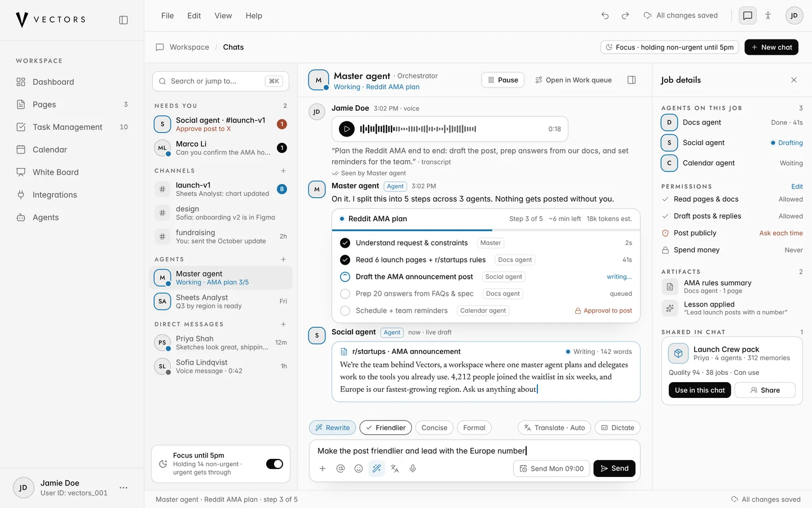Viewport: 812px width, 508px height.
Task: Click the Schedule + team reminders step circle
Action: pos(345,310)
